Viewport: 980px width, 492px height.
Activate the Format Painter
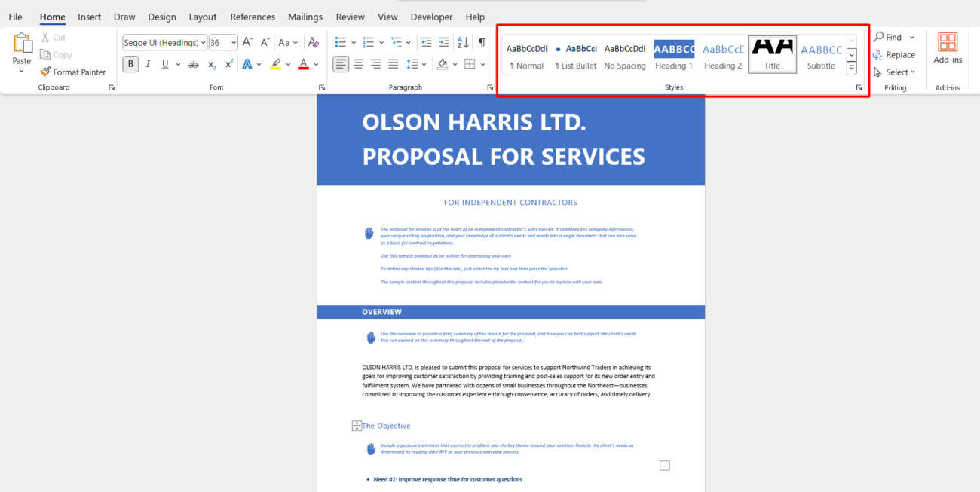73,72
